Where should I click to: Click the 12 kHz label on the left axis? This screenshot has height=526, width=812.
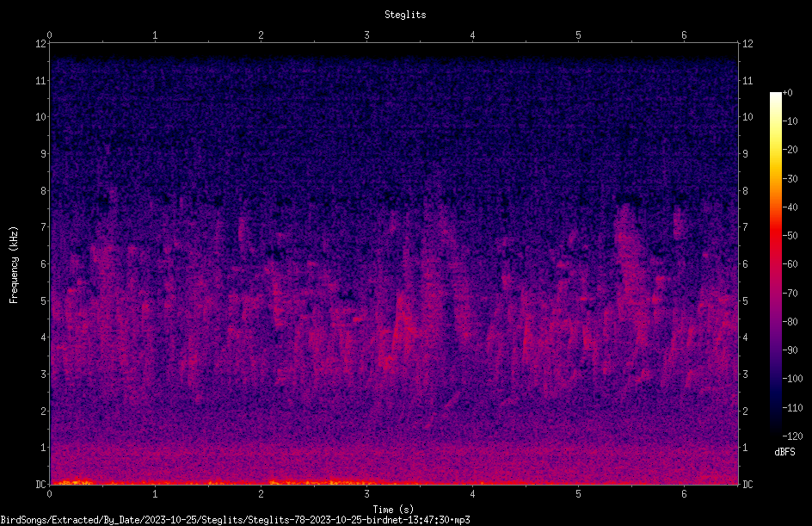[x=41, y=44]
